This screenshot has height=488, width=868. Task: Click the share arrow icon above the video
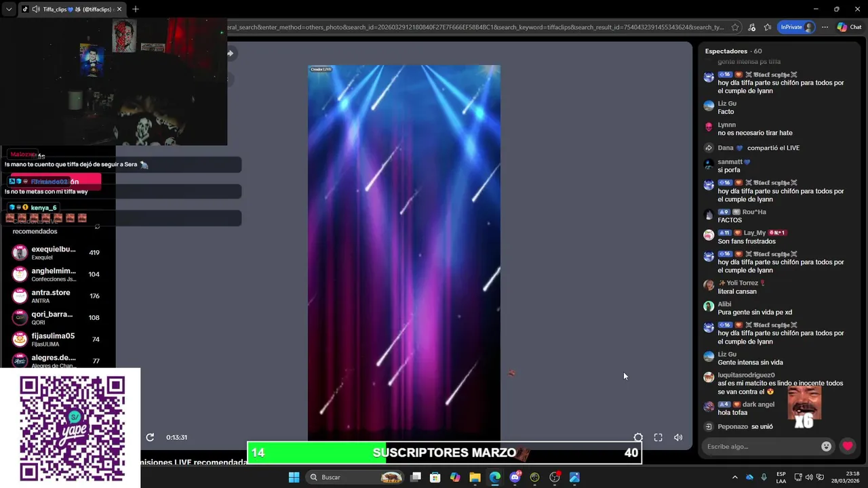coord(230,54)
